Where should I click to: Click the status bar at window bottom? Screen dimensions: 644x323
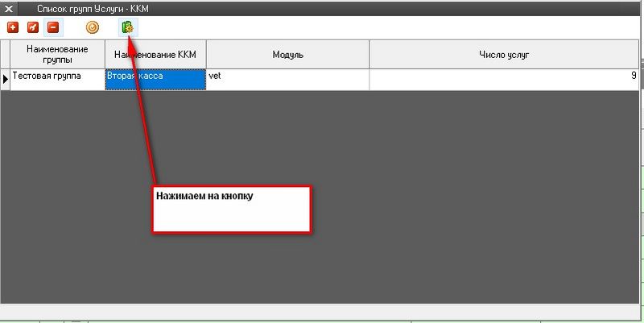pos(322,311)
